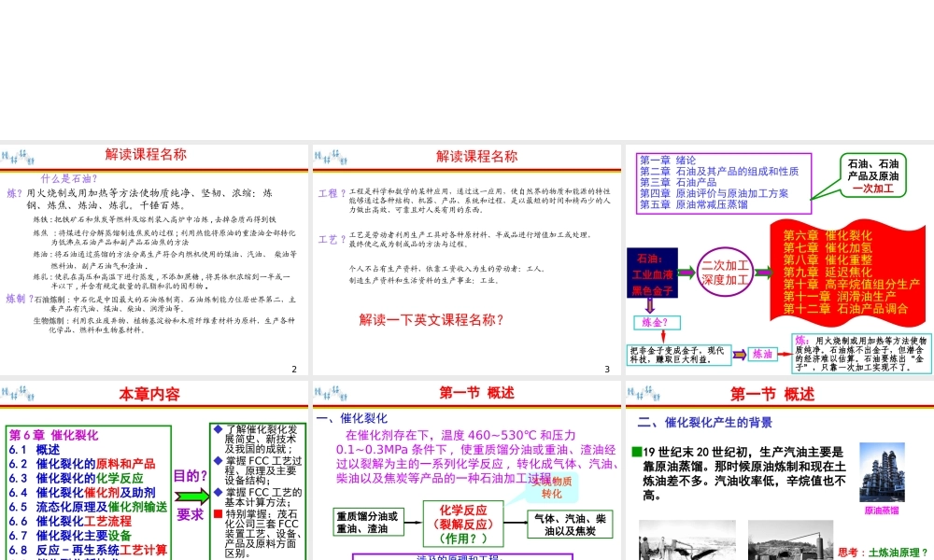
Task: Click outline item 6.7 催化裂化主要设备
Action: click(70, 536)
